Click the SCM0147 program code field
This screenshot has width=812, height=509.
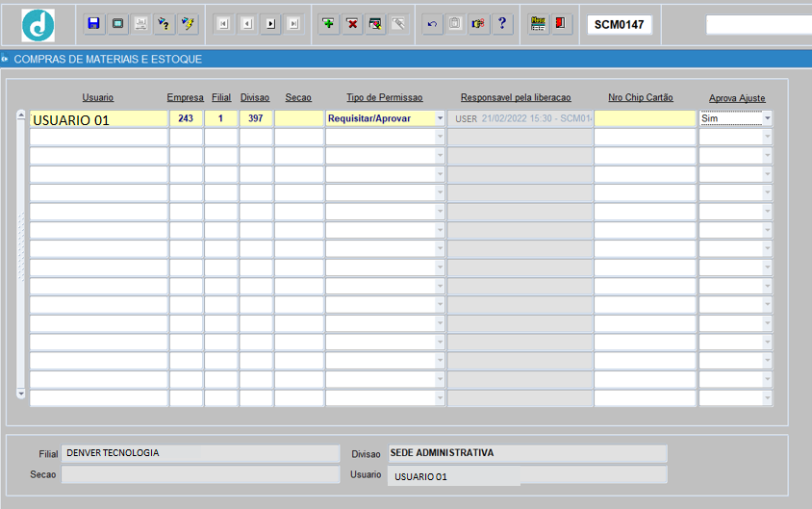619,24
